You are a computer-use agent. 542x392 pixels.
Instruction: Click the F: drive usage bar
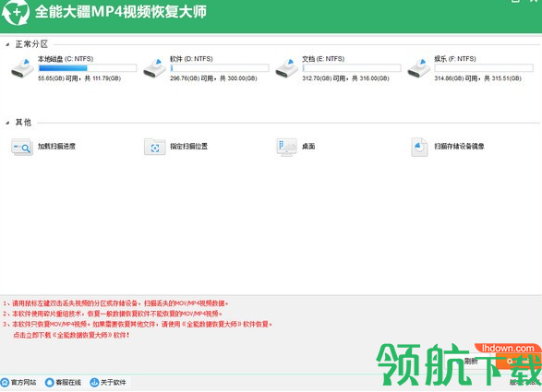tap(484, 68)
